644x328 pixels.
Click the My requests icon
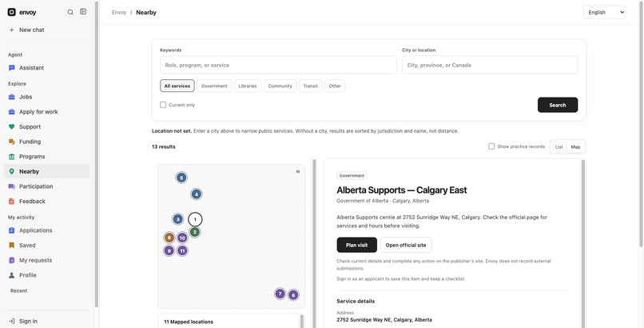tap(11, 260)
